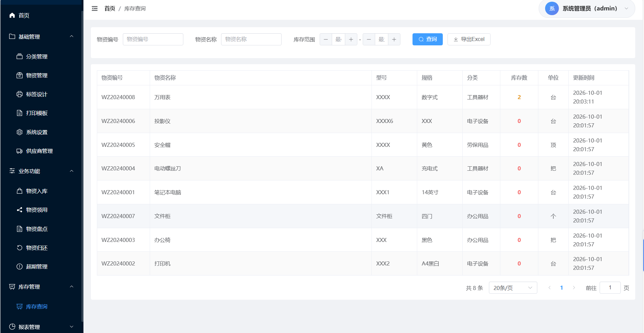
Task: Click the 打印模板 document icon
Action: pos(20,113)
